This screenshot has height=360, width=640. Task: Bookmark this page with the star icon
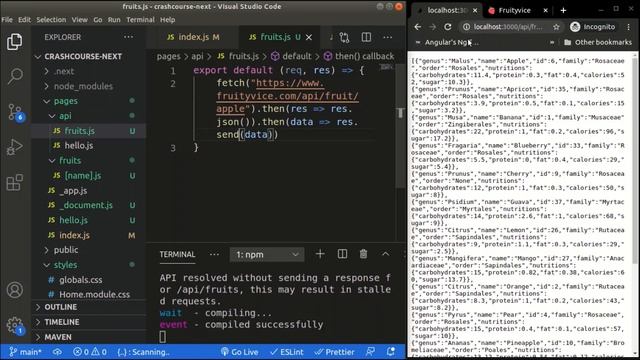556,27
